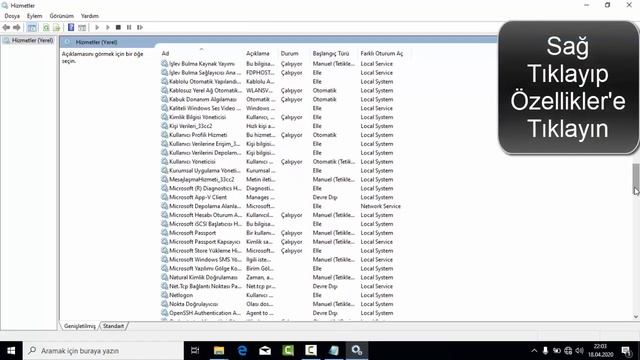Click the volume speaker tray icon

580,351
